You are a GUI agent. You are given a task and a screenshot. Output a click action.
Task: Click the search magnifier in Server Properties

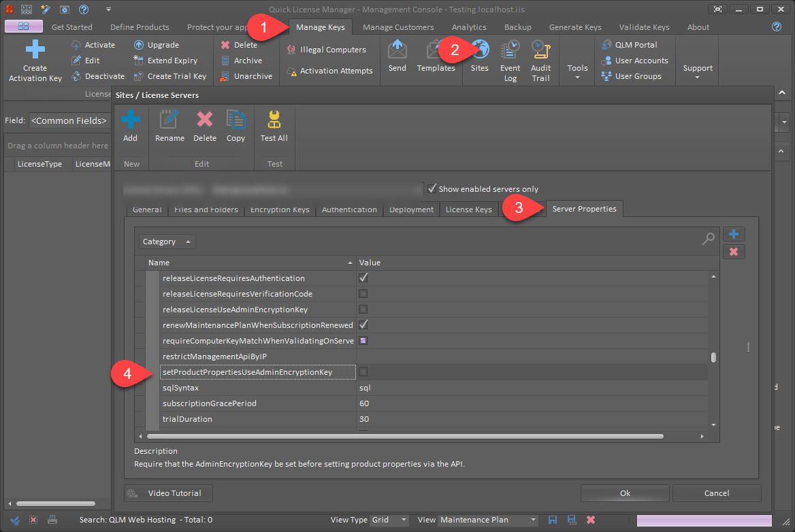tap(709, 237)
